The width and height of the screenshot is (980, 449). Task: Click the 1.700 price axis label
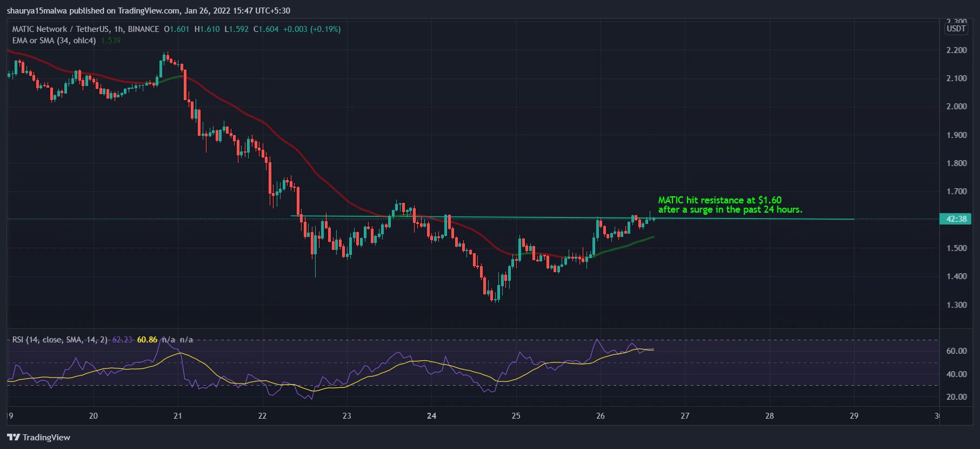[x=956, y=192]
